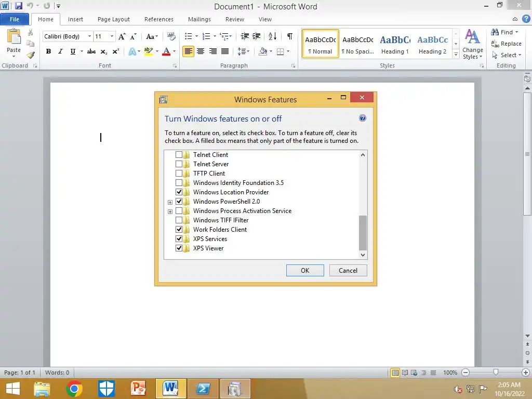This screenshot has height=399, width=532.
Task: Apply the Heading 1 style
Action: [395, 44]
